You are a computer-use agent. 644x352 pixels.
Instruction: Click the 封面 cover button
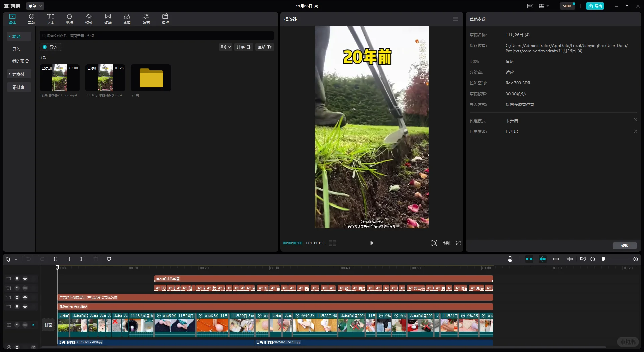click(x=48, y=325)
